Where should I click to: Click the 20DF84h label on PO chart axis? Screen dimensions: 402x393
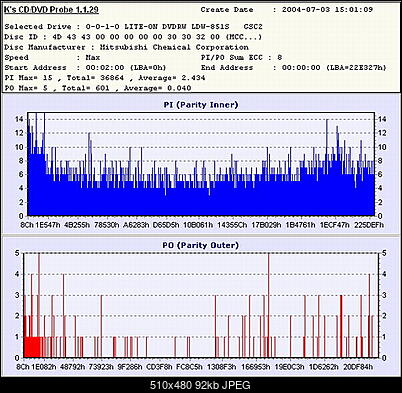[x=358, y=367]
